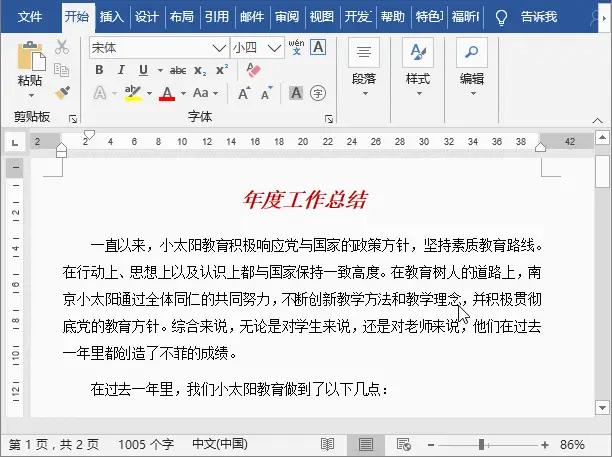Click the Paste clipboard icon

tap(31, 56)
